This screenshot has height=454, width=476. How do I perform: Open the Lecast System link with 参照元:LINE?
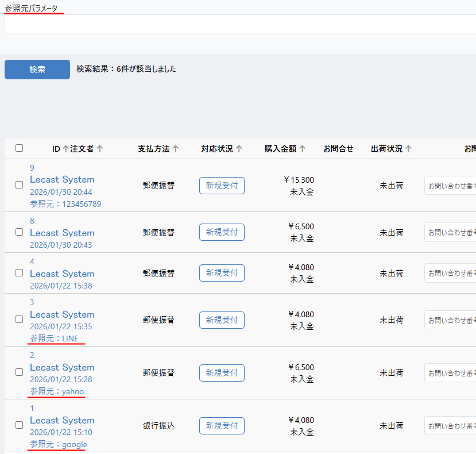click(62, 315)
